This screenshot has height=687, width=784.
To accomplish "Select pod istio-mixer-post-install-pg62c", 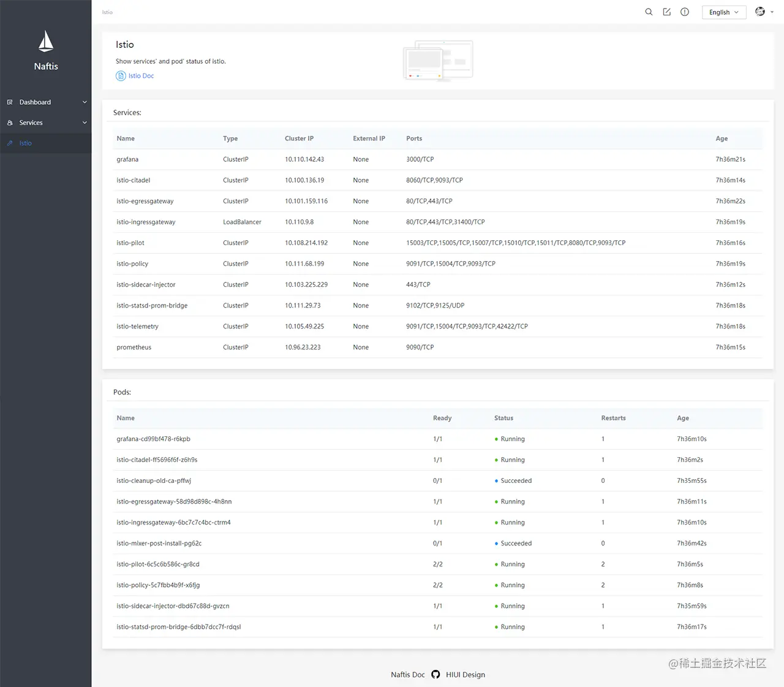I will coord(159,543).
